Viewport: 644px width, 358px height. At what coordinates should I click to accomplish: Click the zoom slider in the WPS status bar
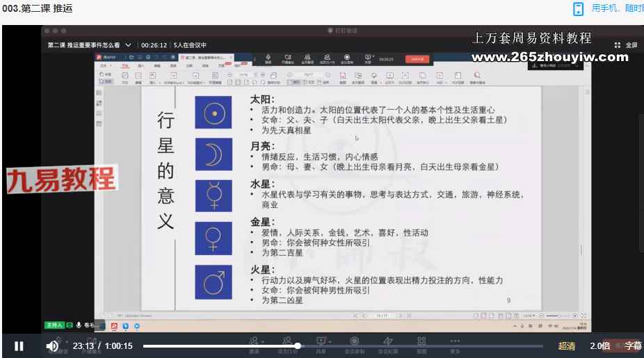(557, 316)
